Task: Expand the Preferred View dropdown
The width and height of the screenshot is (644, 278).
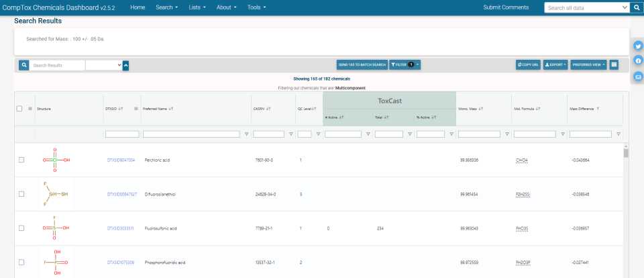Action: (x=588, y=64)
